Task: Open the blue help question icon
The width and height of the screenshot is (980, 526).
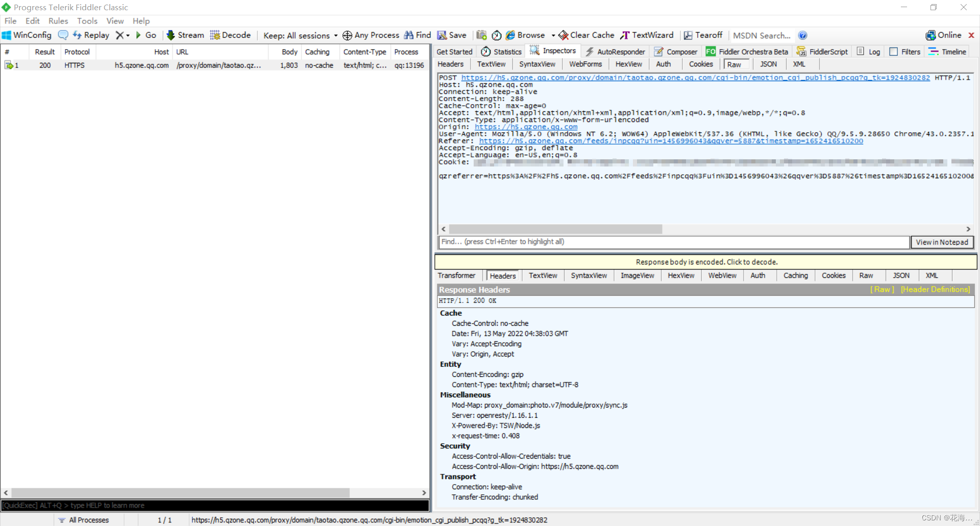Action: 802,35
